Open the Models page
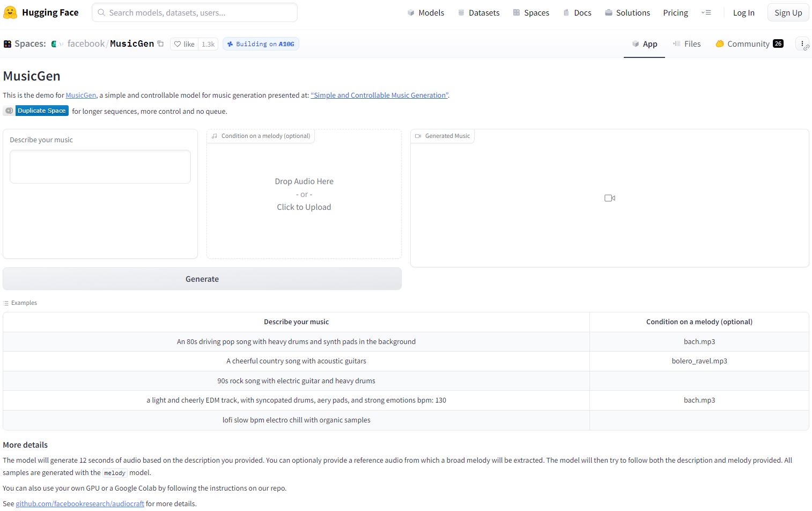This screenshot has width=812, height=511. [426, 12]
